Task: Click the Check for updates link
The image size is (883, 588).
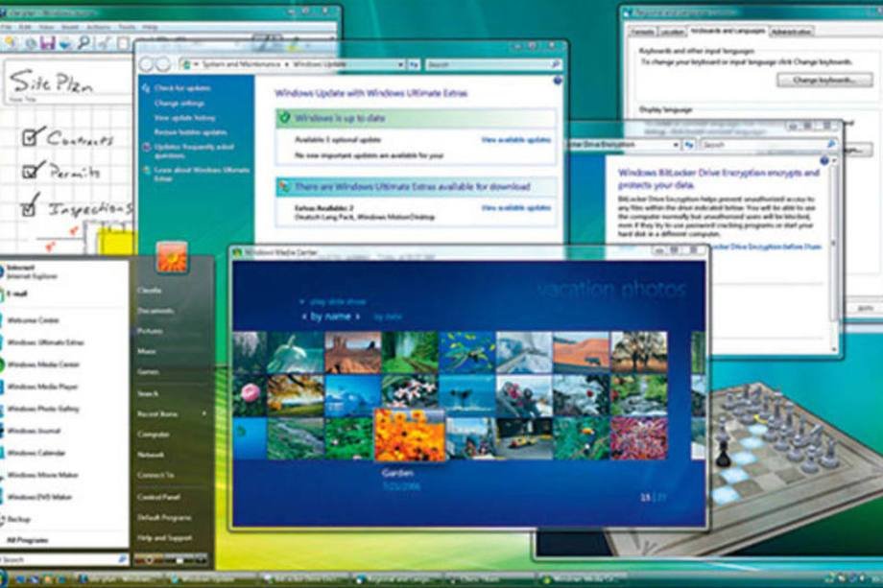Action: point(182,88)
